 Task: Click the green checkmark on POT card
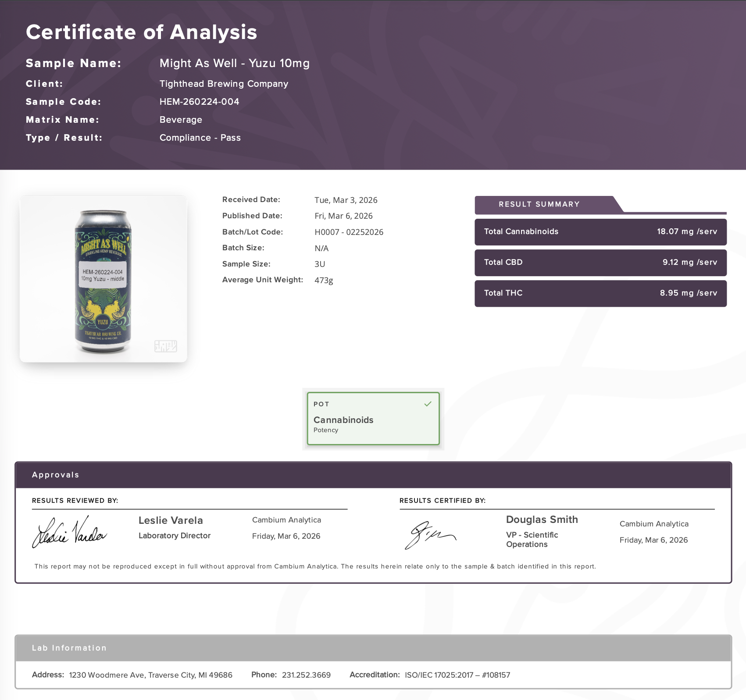point(428,404)
